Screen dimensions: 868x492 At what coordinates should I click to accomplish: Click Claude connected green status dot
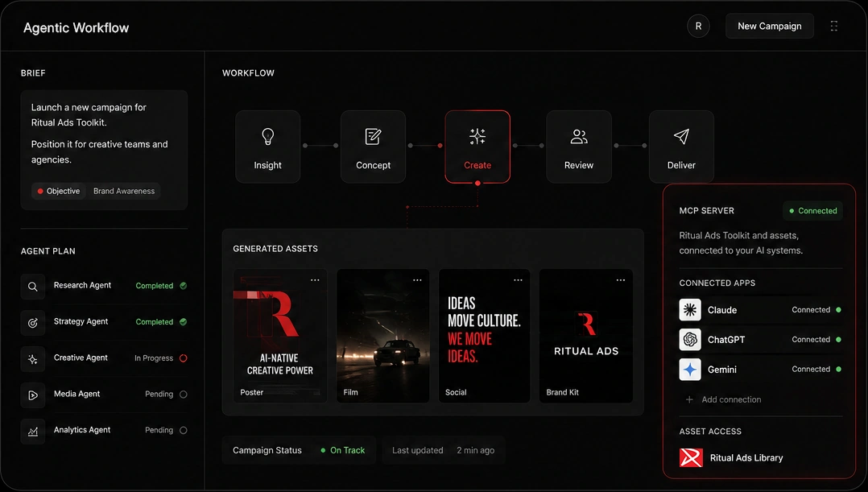pyautogui.click(x=839, y=310)
